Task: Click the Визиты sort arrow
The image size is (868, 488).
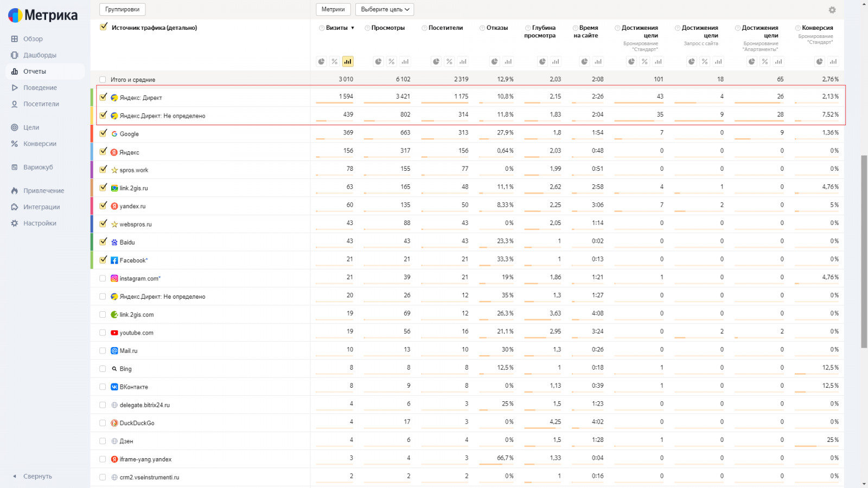Action: [353, 28]
